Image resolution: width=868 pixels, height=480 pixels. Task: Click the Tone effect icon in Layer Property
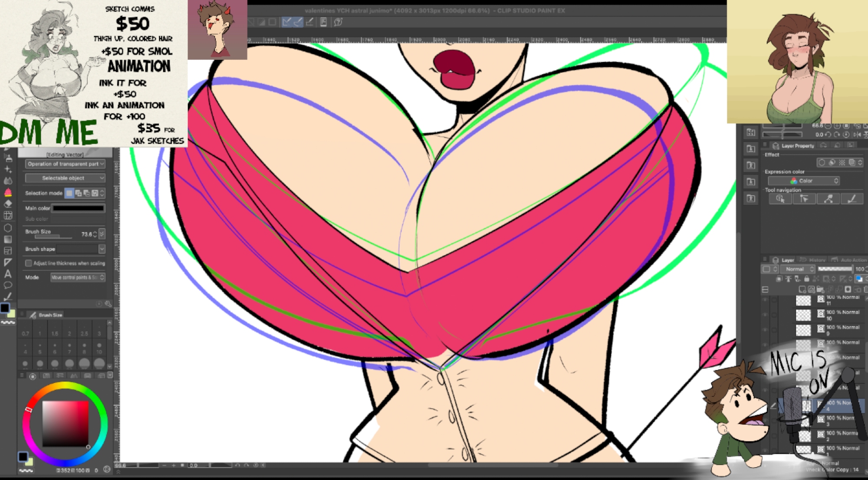842,162
